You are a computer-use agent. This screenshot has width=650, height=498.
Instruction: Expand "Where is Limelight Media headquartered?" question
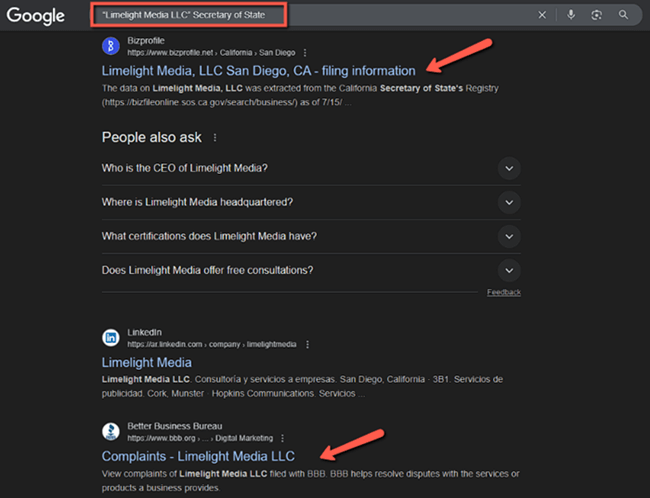pos(508,202)
